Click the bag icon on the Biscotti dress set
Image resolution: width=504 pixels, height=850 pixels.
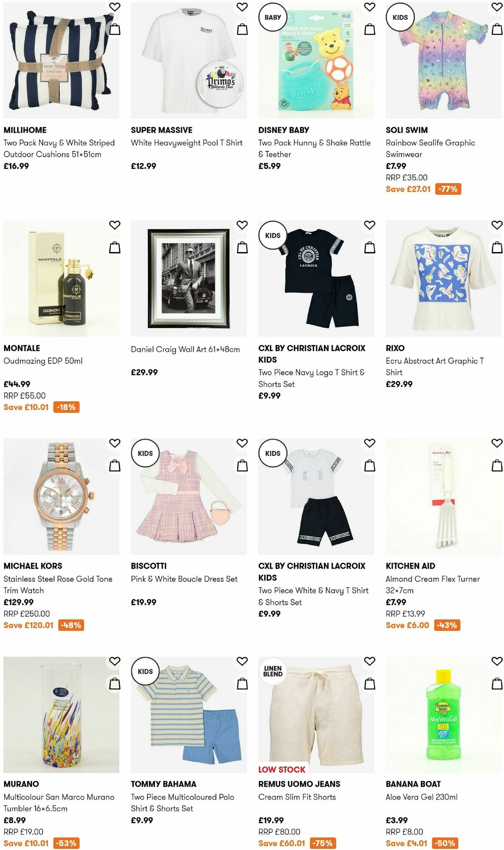241,465
